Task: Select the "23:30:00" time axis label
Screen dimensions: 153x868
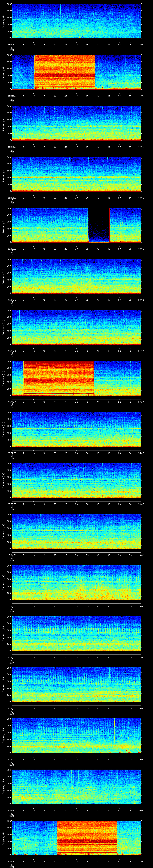Action: [x=12, y=862]
